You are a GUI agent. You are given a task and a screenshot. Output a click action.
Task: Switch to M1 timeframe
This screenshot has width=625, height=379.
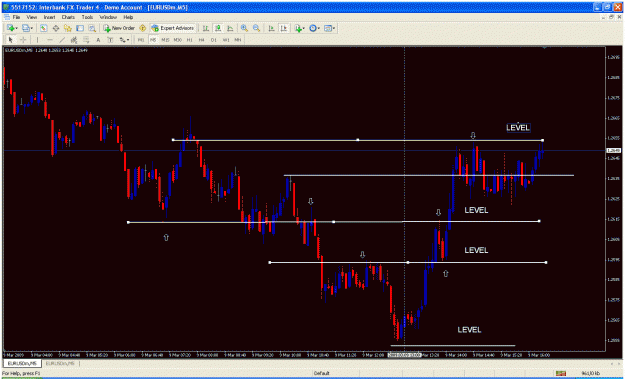[141, 40]
